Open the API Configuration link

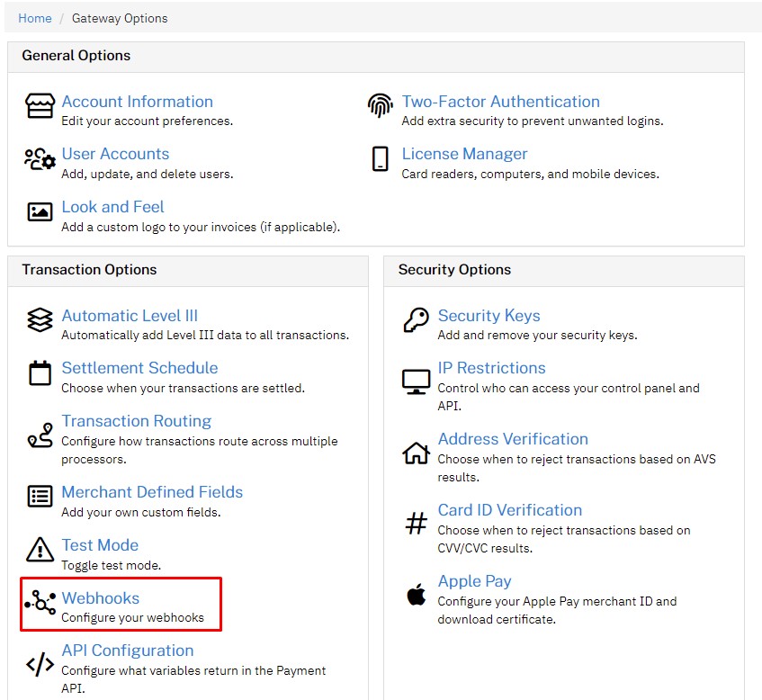coord(127,651)
